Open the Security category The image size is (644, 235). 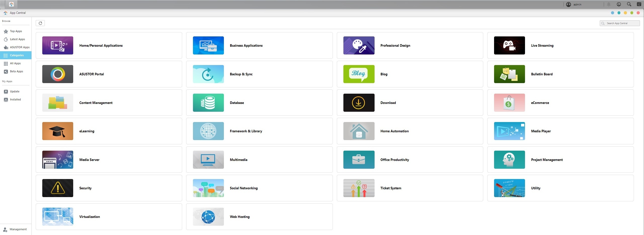[109, 188]
